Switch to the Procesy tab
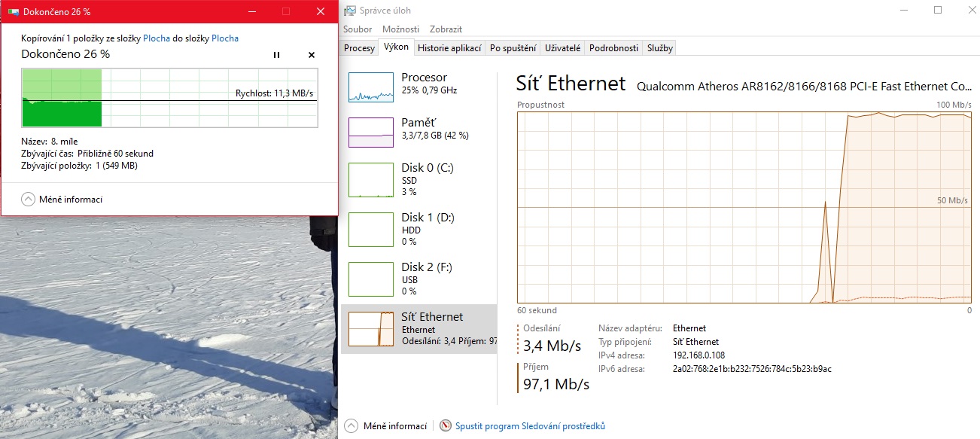This screenshot has width=980, height=439. [359, 48]
